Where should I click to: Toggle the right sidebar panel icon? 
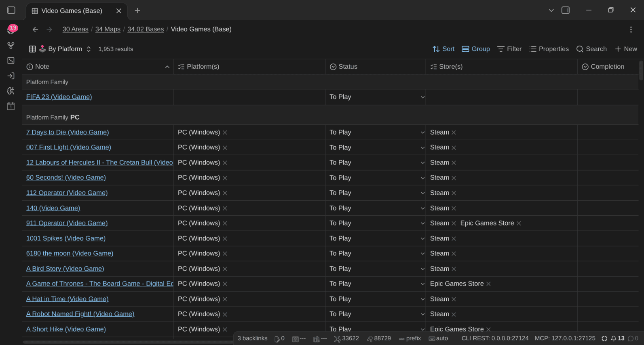(x=566, y=11)
